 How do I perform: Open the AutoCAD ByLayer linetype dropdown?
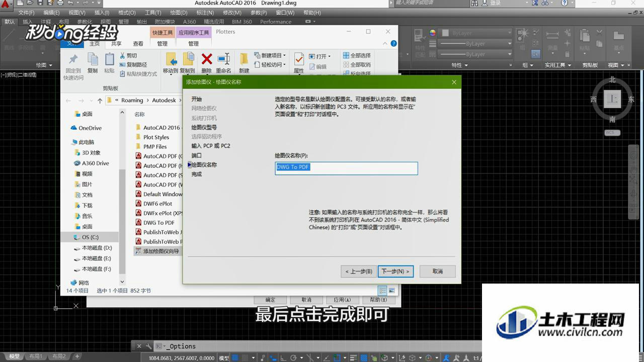[x=476, y=54]
